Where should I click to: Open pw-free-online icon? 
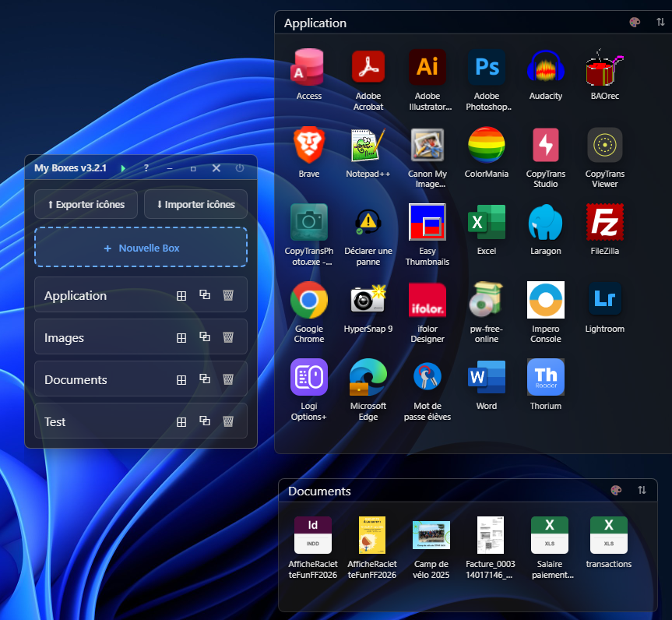(x=487, y=300)
